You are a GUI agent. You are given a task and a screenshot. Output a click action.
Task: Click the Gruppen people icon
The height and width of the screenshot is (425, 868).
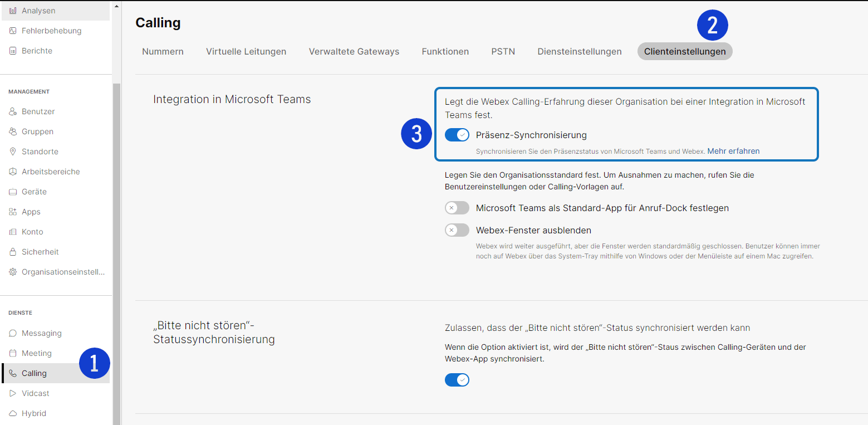tap(13, 131)
